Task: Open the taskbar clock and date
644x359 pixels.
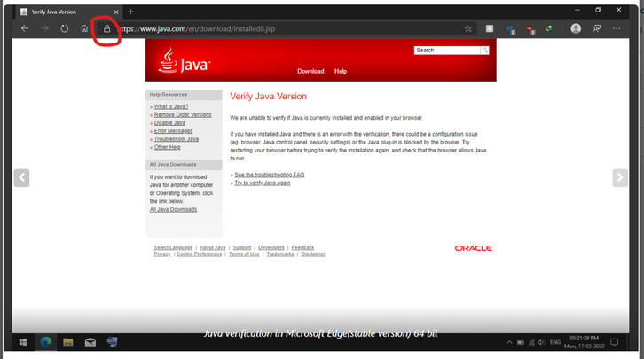Action: coord(584,342)
